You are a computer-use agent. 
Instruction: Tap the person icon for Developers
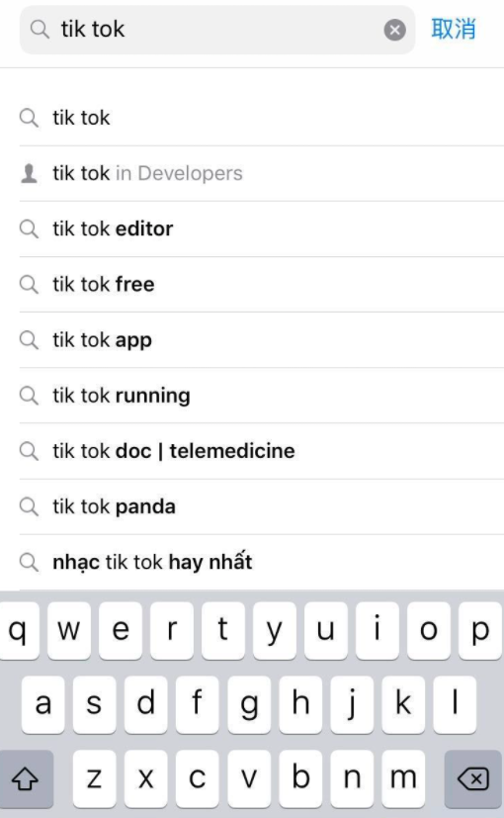click(29, 173)
